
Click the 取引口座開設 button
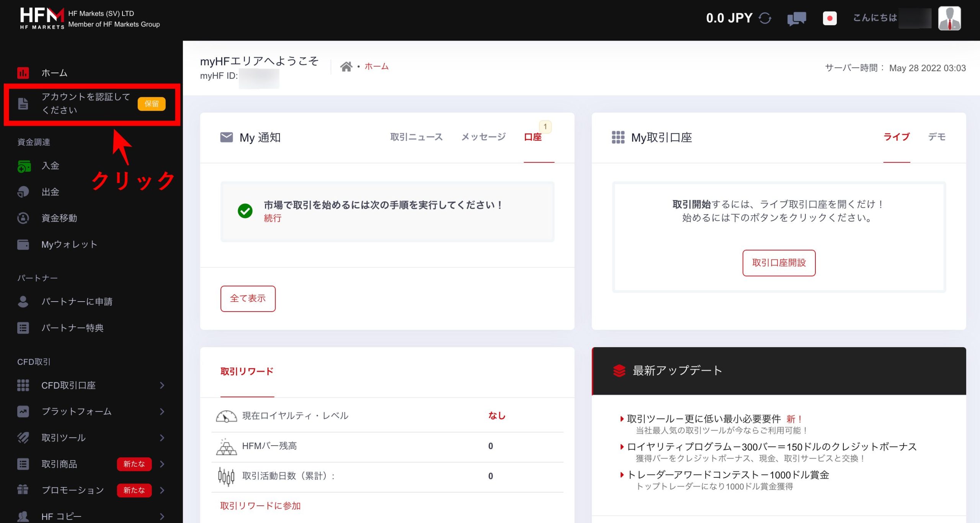[x=779, y=263]
